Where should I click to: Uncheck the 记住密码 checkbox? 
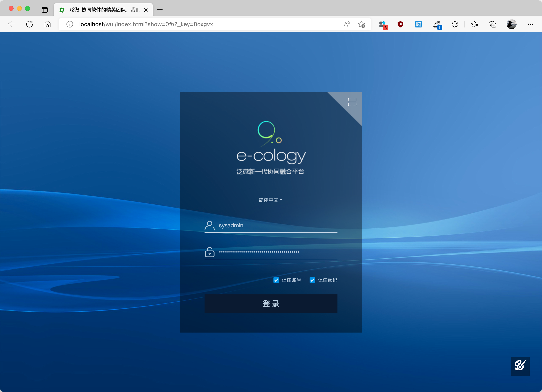[312, 280]
